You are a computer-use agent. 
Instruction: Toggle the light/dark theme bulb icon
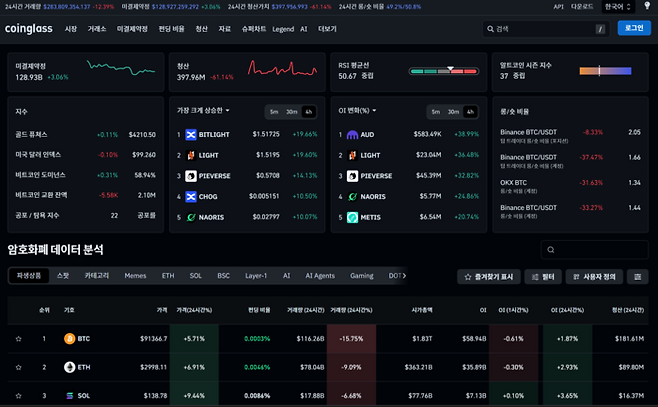[x=646, y=6]
